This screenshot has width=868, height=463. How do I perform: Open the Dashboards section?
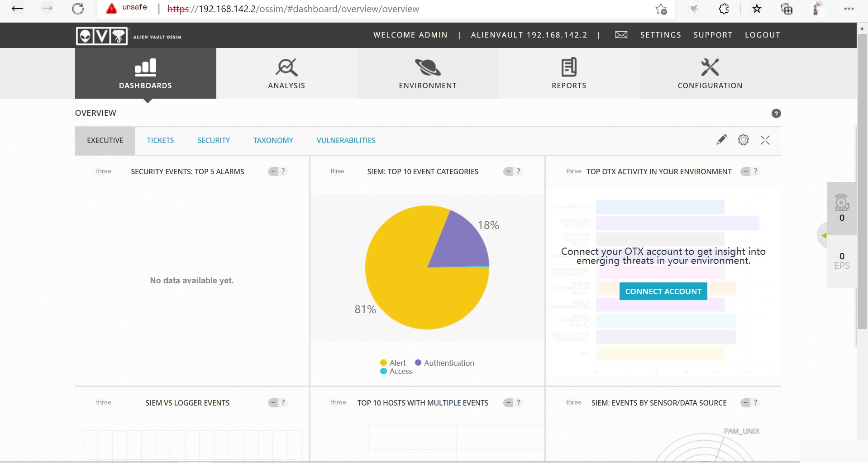[x=145, y=73]
